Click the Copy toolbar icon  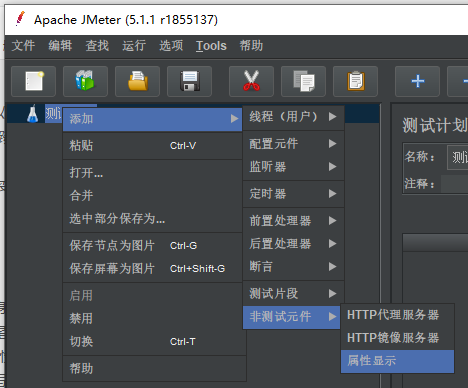click(303, 81)
